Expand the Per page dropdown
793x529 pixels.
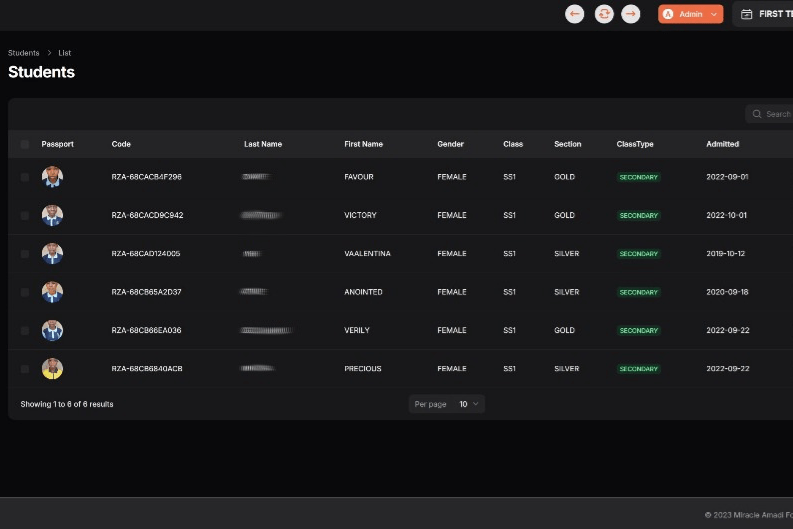click(x=469, y=404)
